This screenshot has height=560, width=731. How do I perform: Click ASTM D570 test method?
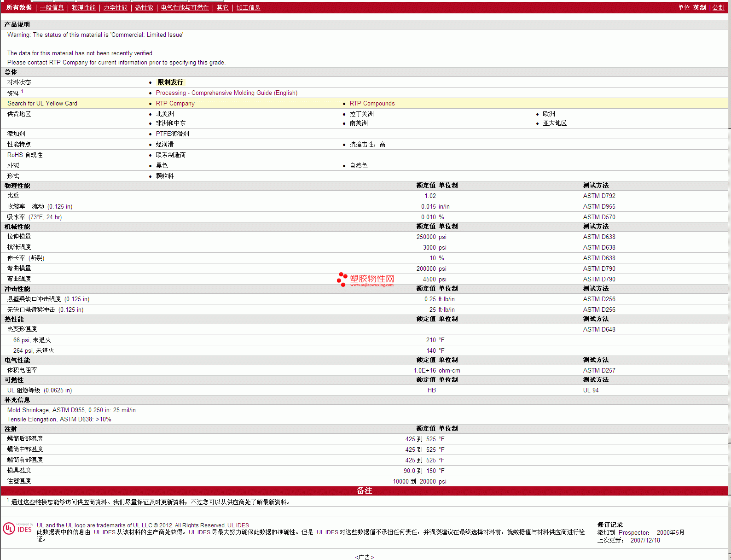599,217
